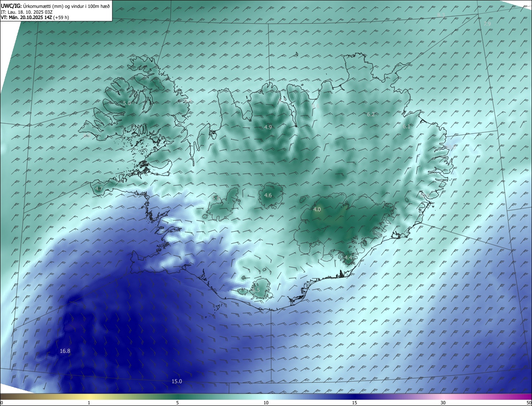Click the 15.0 value label on the map

(x=177, y=381)
